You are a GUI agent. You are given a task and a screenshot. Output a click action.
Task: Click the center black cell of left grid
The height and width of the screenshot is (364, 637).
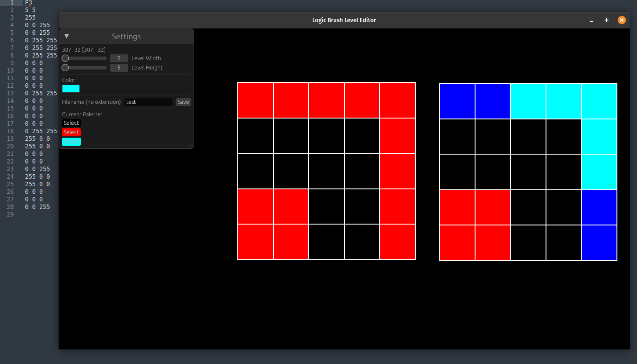pos(327,171)
